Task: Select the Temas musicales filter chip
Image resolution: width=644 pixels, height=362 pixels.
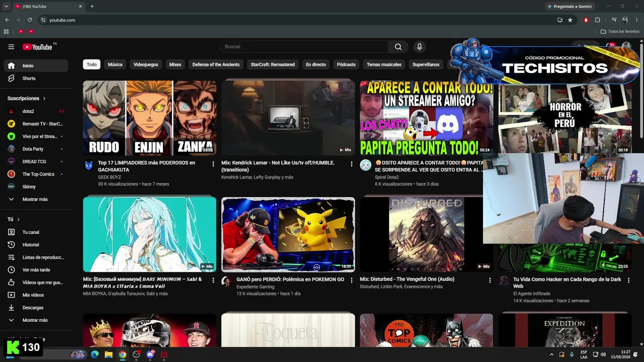Action: point(384,64)
